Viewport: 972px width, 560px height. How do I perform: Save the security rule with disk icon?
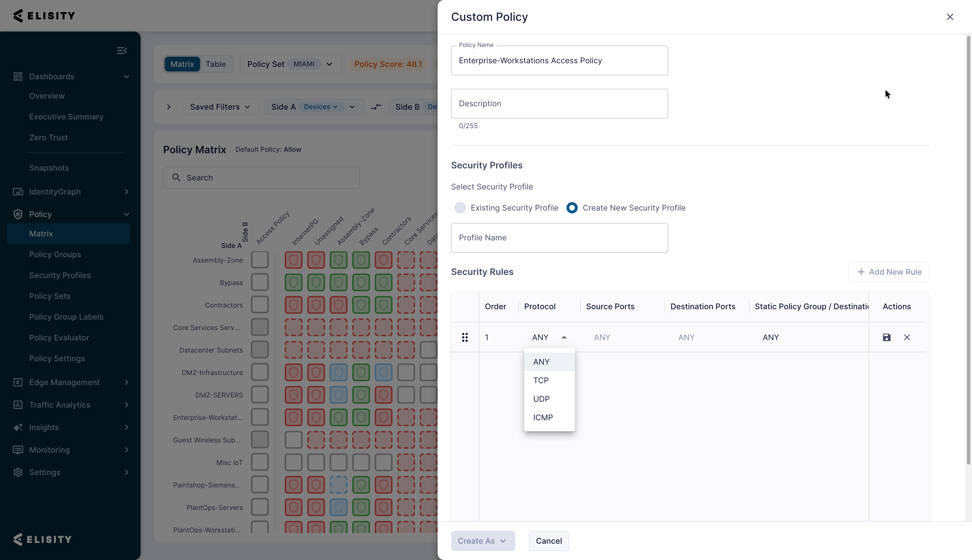886,337
